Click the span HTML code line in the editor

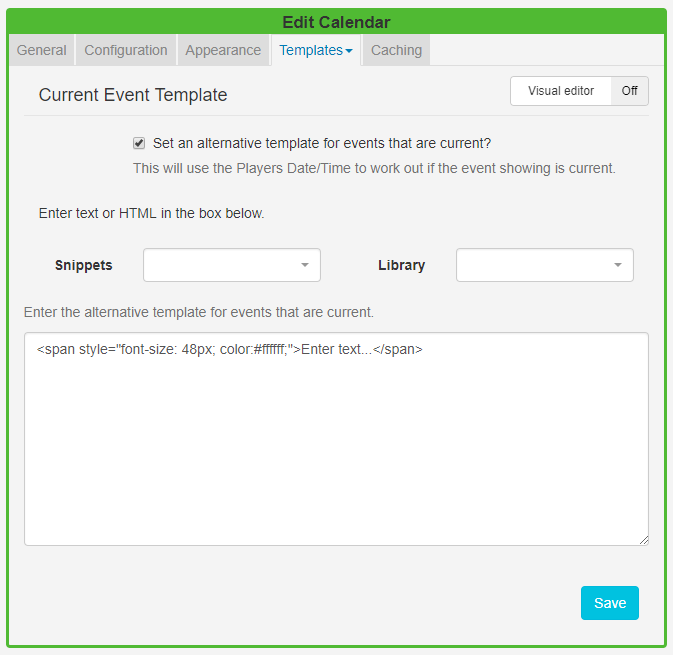pyautogui.click(x=230, y=350)
